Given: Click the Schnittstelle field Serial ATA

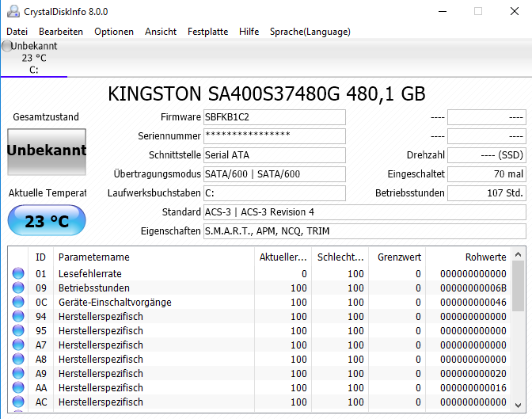Looking at the screenshot, I should click(275, 155).
